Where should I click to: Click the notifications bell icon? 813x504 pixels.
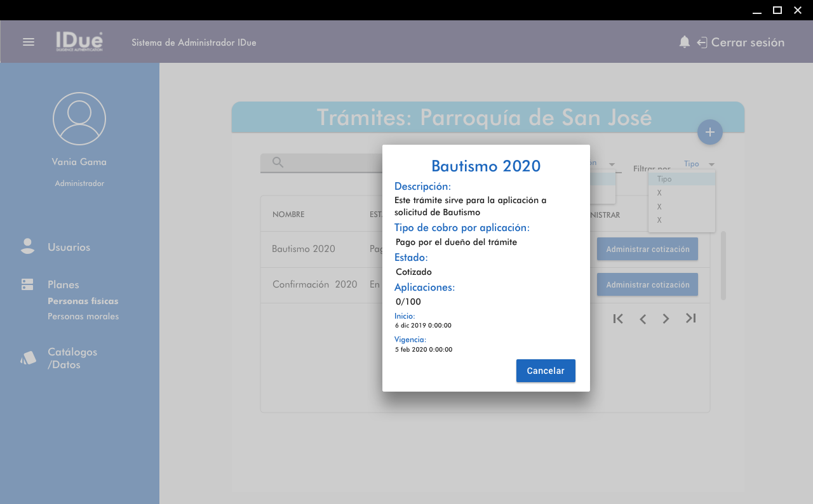click(x=684, y=42)
